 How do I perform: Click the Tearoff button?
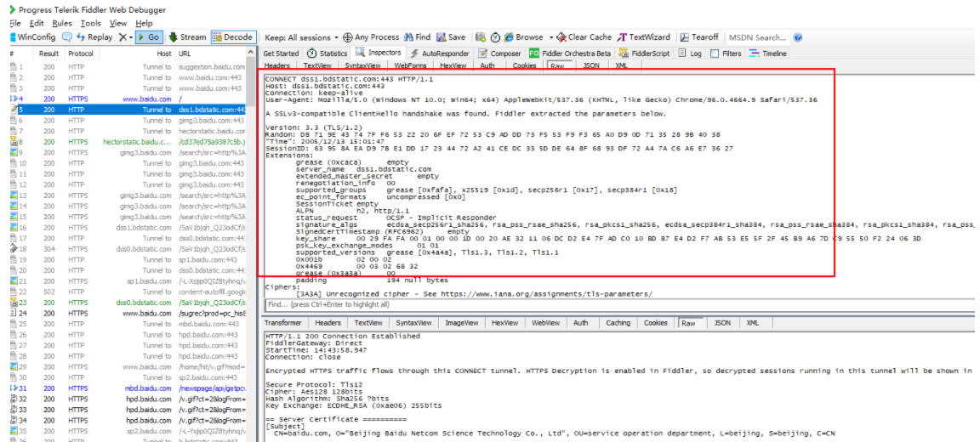click(x=700, y=37)
